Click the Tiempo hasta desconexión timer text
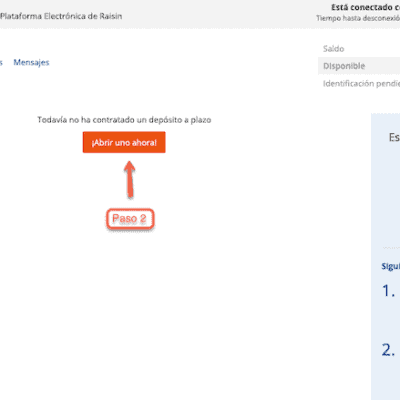Screen dimensions: 400x400 pos(358,18)
